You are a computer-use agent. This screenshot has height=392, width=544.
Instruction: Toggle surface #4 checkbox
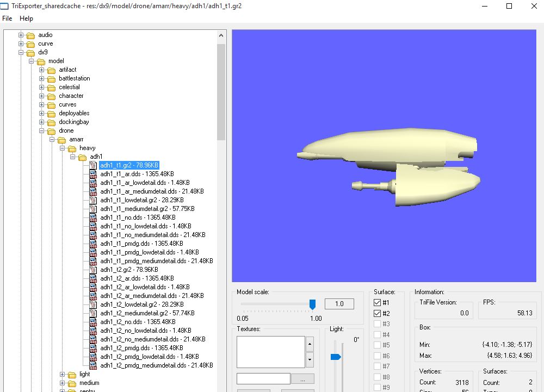click(x=377, y=334)
